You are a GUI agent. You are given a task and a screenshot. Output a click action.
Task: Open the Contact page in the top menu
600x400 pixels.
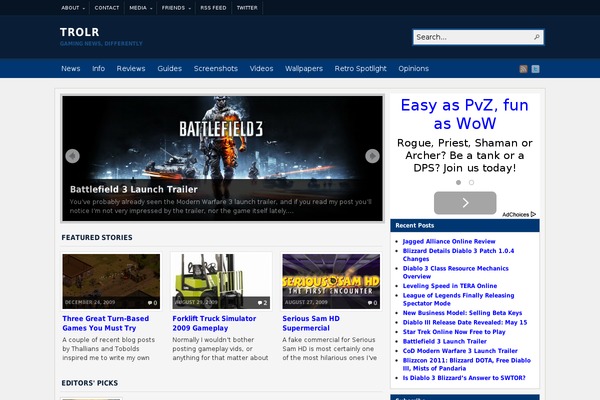(107, 8)
